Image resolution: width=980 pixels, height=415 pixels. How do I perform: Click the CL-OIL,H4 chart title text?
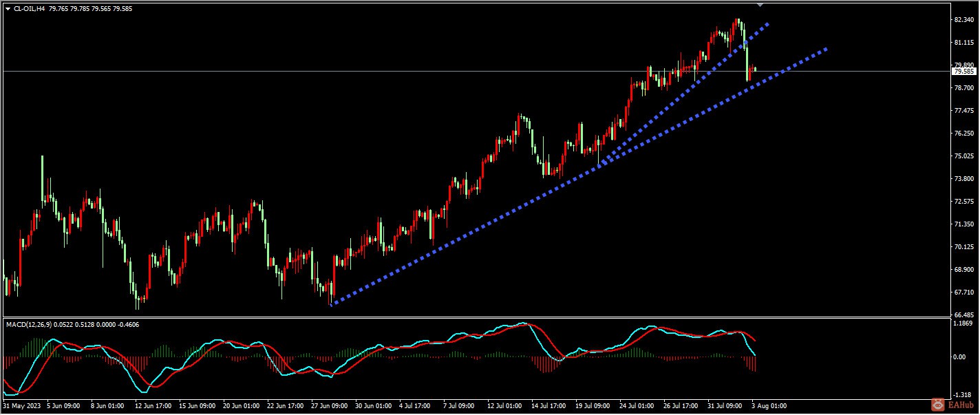tap(30, 9)
